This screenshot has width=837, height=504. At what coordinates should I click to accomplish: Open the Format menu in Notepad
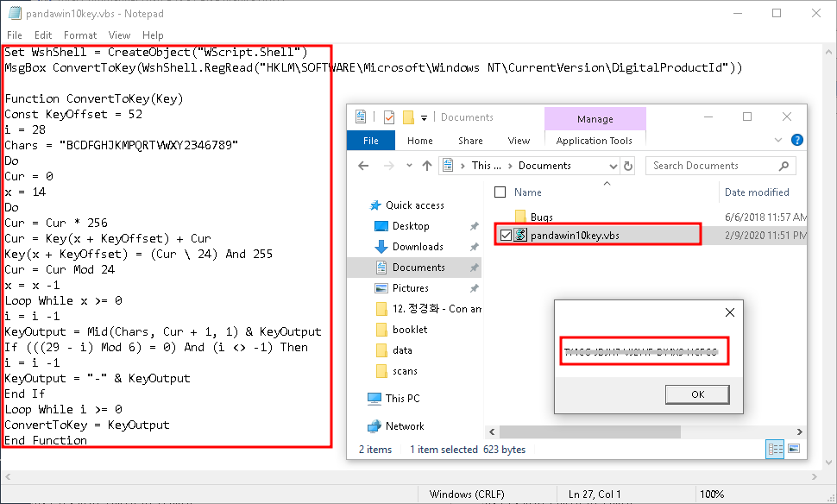click(x=80, y=35)
